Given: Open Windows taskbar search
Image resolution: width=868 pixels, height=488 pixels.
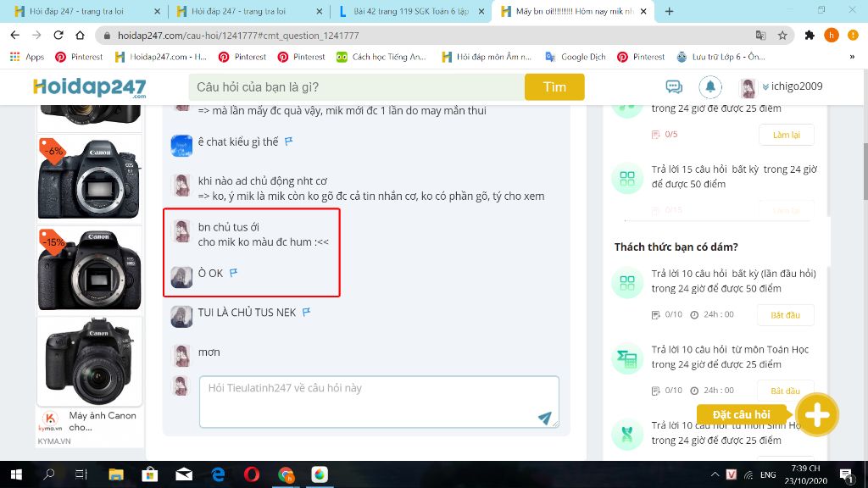Looking at the screenshot, I should [x=48, y=474].
